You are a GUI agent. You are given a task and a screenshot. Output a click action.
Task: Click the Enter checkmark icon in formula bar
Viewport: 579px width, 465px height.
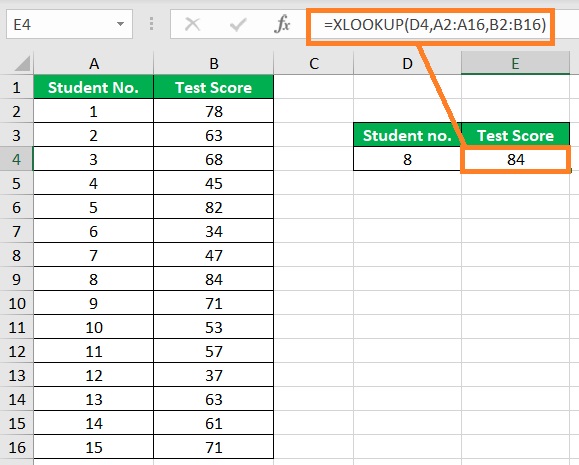click(x=237, y=25)
